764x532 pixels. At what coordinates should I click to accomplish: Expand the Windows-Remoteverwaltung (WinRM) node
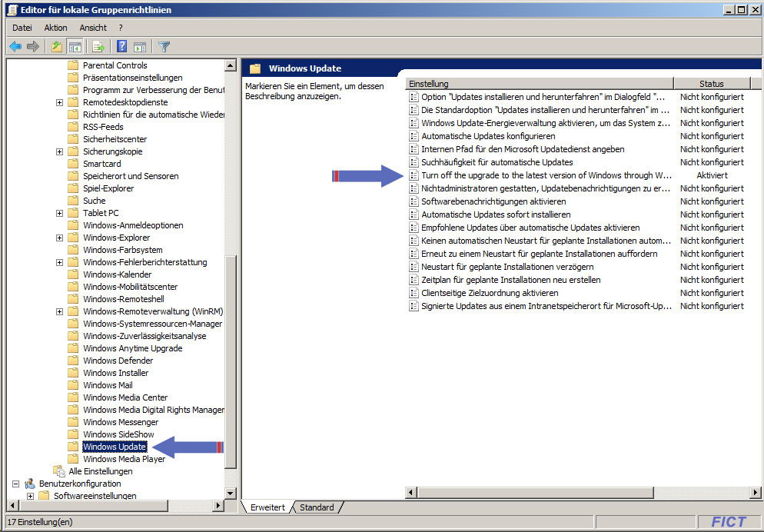[59, 311]
